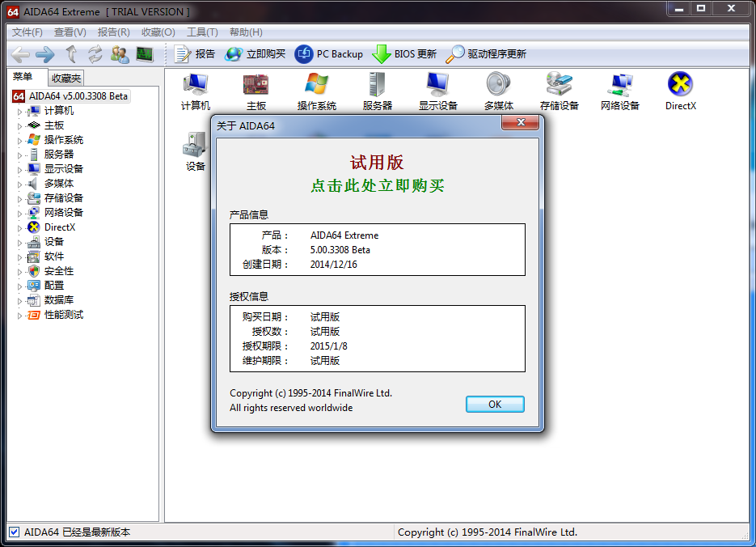Image resolution: width=756 pixels, height=547 pixels.
Task: Click the AIDA64 title bar logo icon
Action: tap(13, 12)
